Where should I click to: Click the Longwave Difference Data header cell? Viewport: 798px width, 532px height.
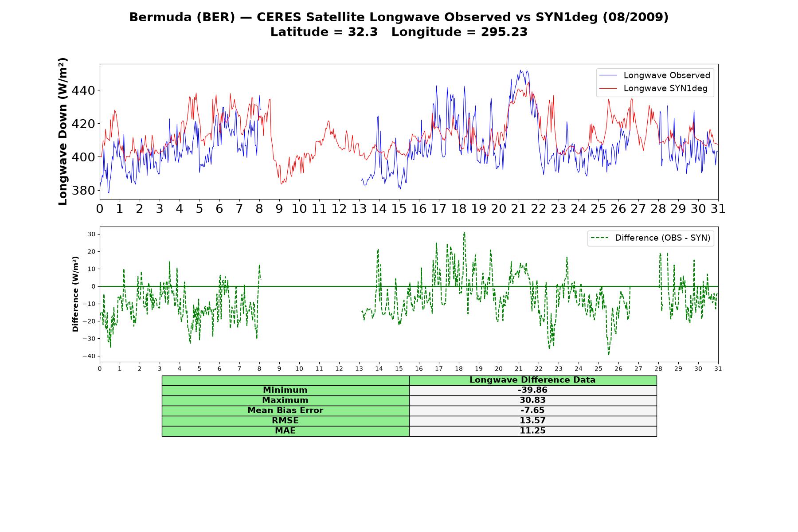click(533, 380)
